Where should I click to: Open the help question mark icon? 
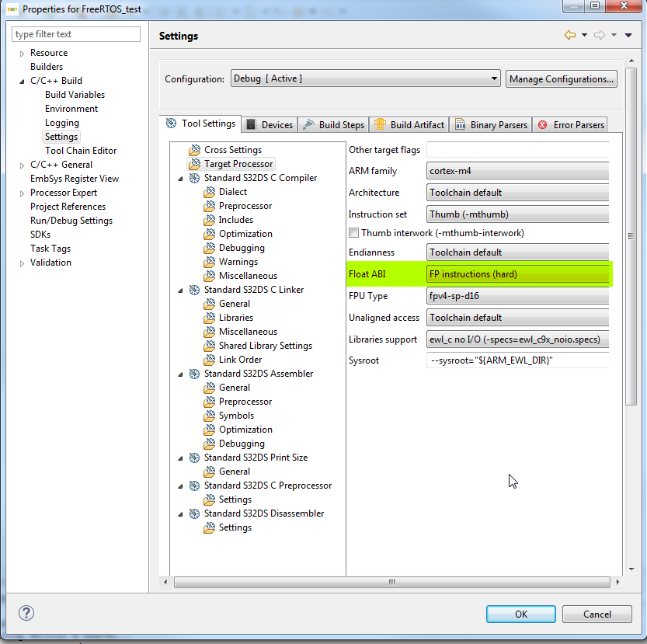point(26,613)
